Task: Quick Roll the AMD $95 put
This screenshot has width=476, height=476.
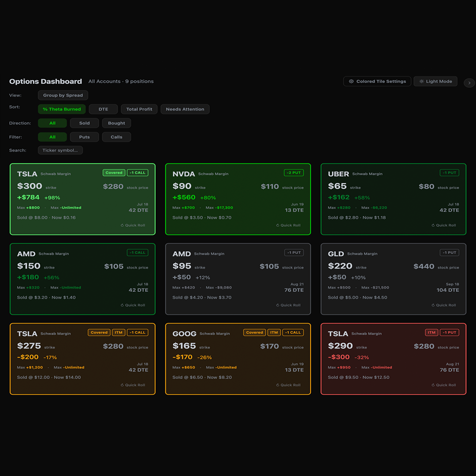Action: 288,305
